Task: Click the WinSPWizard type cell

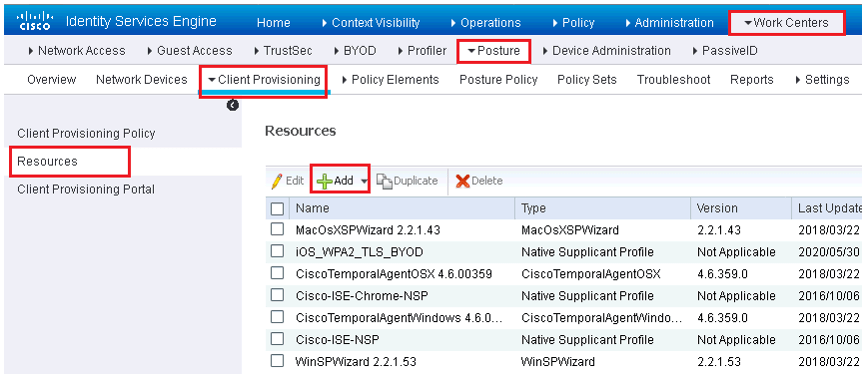Action: coord(558,362)
